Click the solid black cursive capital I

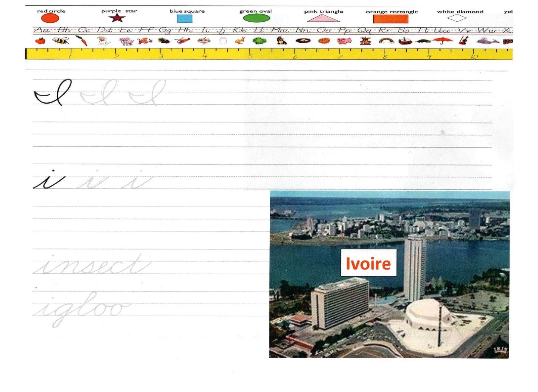click(53, 93)
